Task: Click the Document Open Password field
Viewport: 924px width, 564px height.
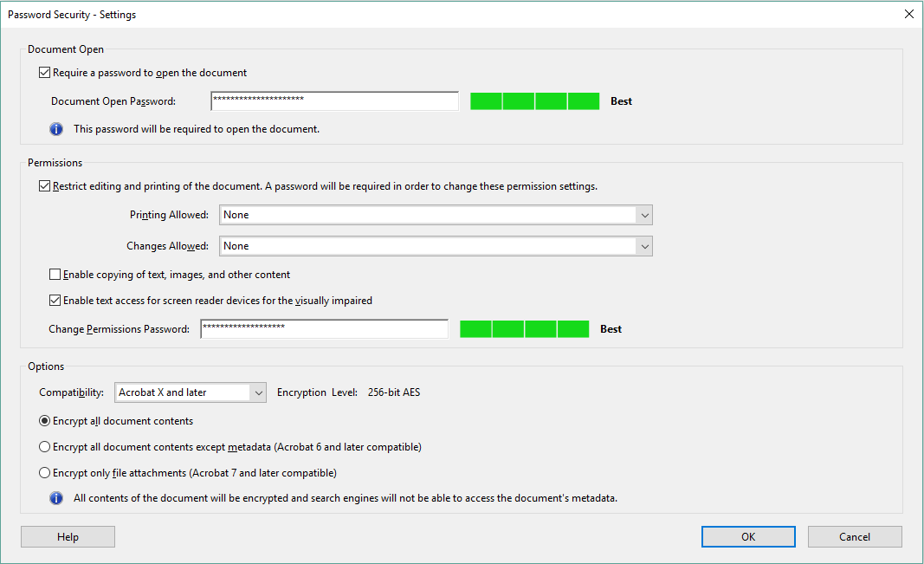Action: tap(335, 100)
